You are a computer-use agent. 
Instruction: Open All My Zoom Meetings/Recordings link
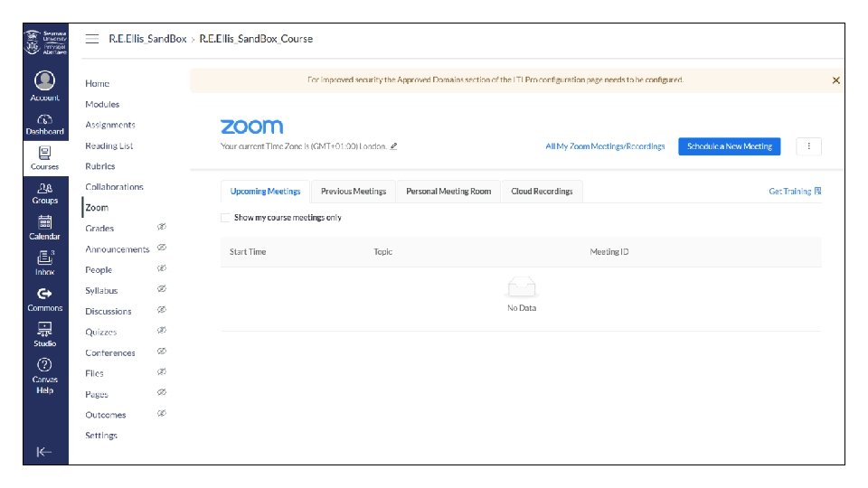(605, 146)
